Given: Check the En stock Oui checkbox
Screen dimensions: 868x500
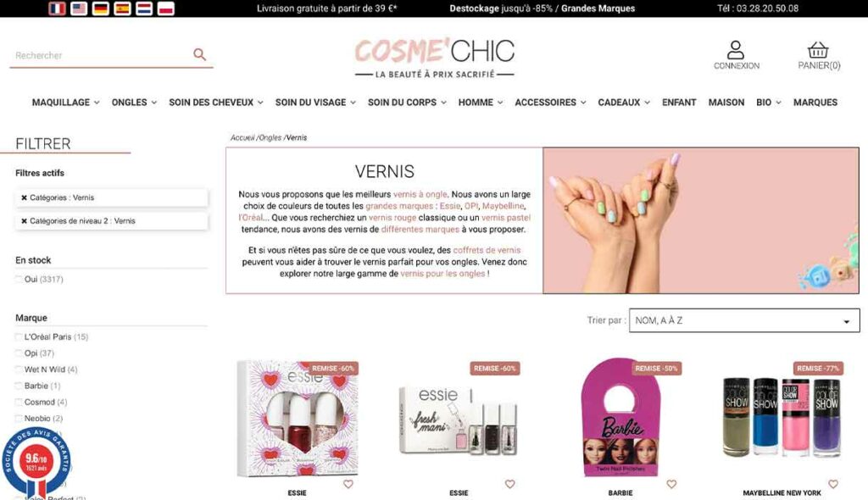Looking at the screenshot, I should [19, 280].
